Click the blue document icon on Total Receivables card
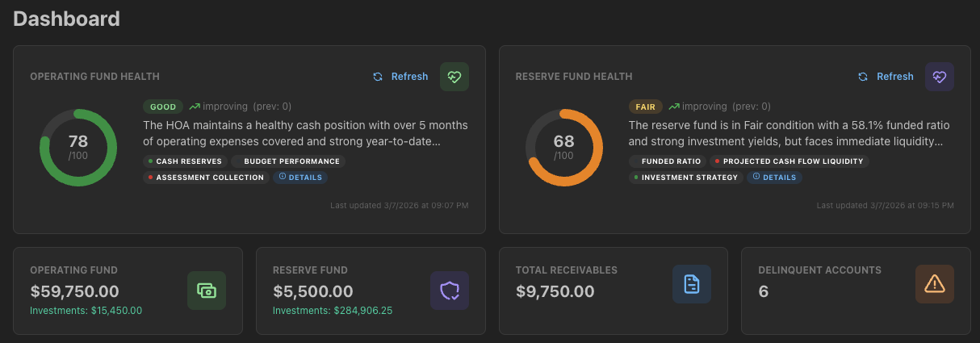 [x=692, y=284]
